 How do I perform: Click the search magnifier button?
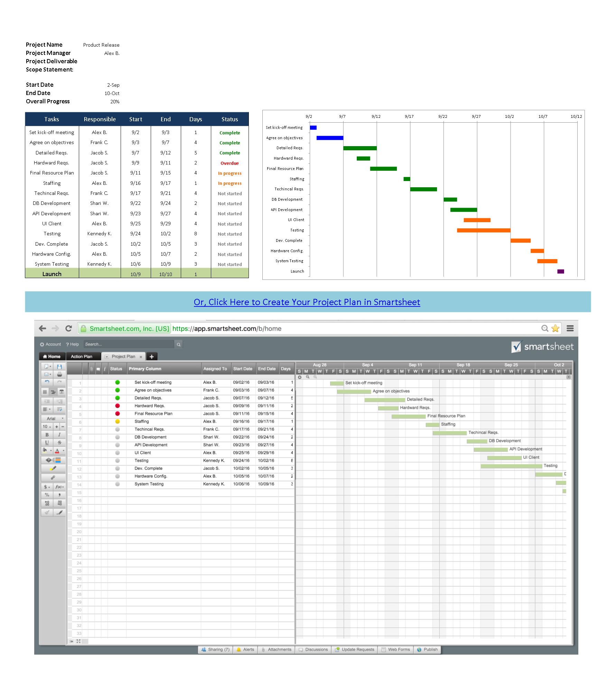click(179, 344)
